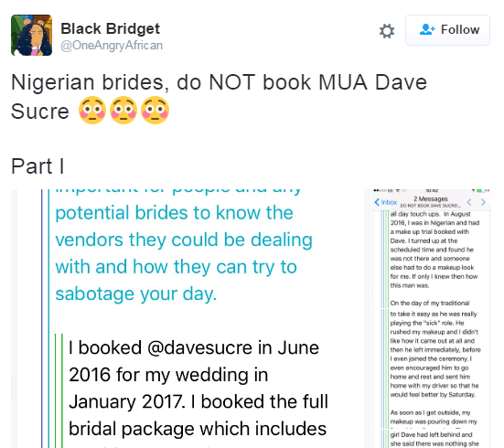The height and width of the screenshot is (448, 504).
Task: Open the first attached screenshot image
Action: (186, 318)
